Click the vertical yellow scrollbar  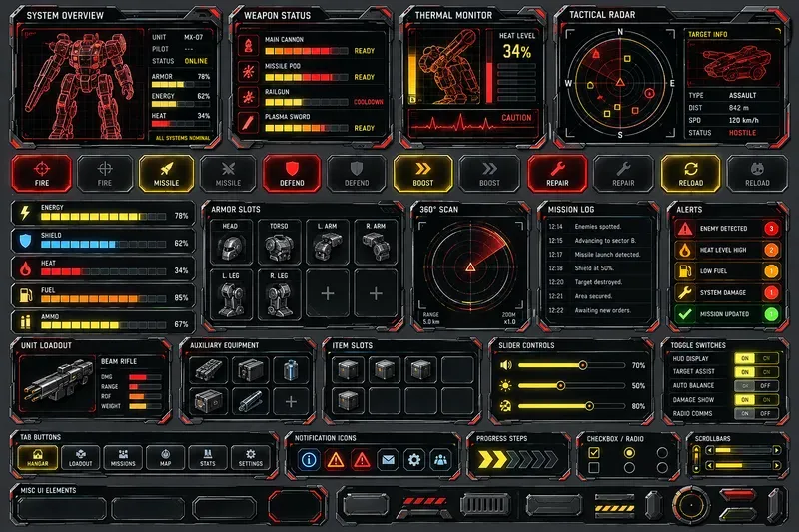pos(696,459)
